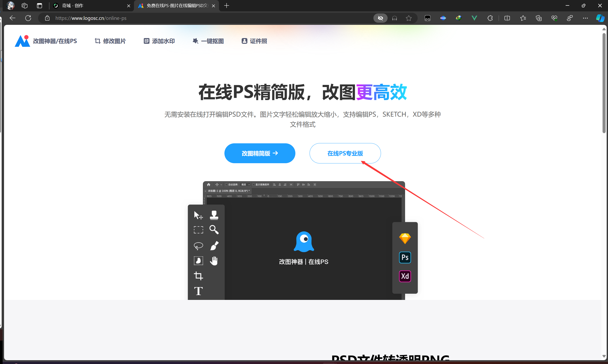Screen dimensions: 608x364
Task: Select the Lasso tool icon
Action: click(198, 246)
